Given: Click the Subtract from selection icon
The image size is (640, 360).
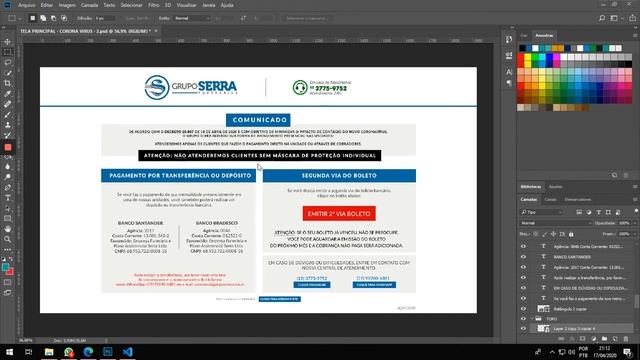Looking at the screenshot, I should click(53, 18).
